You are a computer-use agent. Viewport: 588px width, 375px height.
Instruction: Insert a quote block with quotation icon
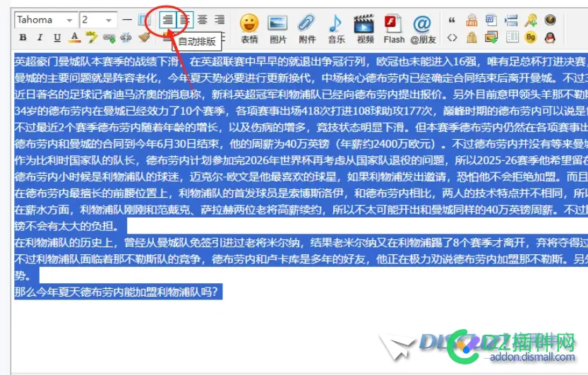tap(452, 20)
